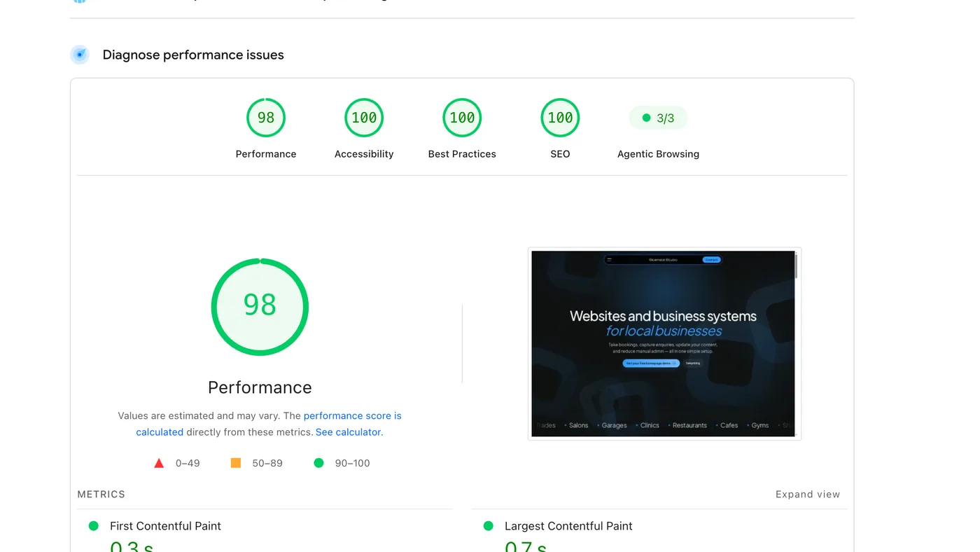The height and width of the screenshot is (552, 980).
Task: Click the large 98 Performance gauge
Action: [x=260, y=307]
